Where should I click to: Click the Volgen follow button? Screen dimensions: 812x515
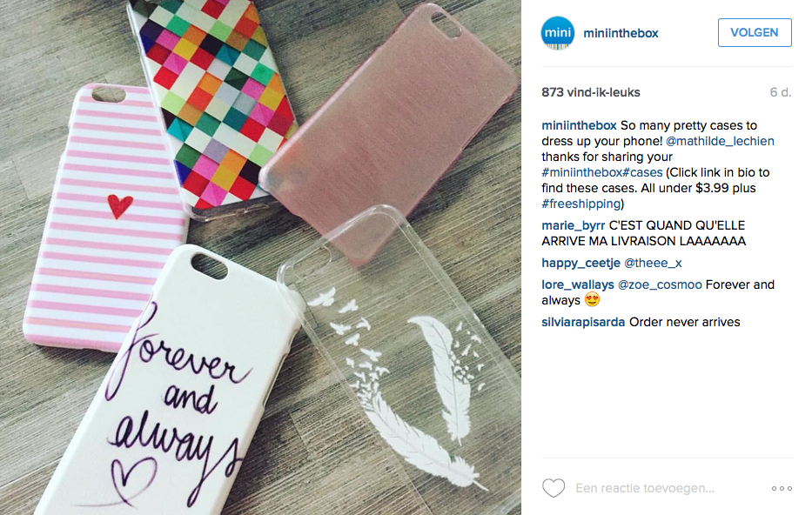pos(755,32)
